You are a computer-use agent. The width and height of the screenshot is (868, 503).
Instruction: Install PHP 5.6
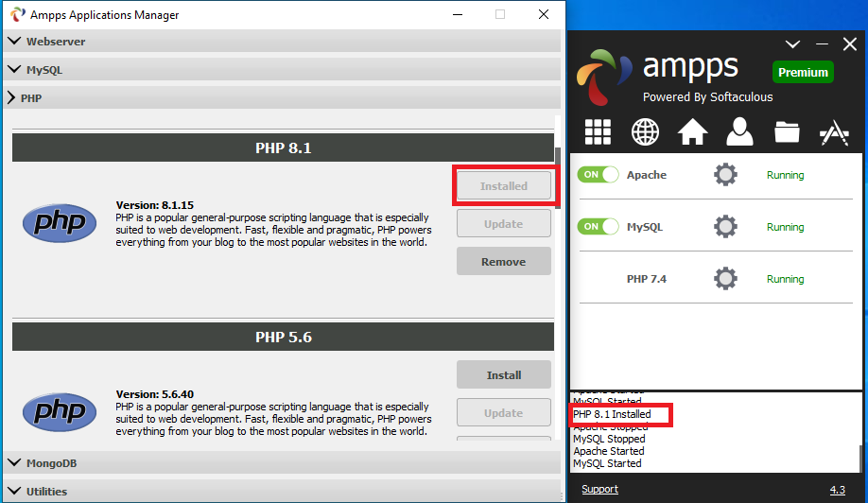(504, 374)
